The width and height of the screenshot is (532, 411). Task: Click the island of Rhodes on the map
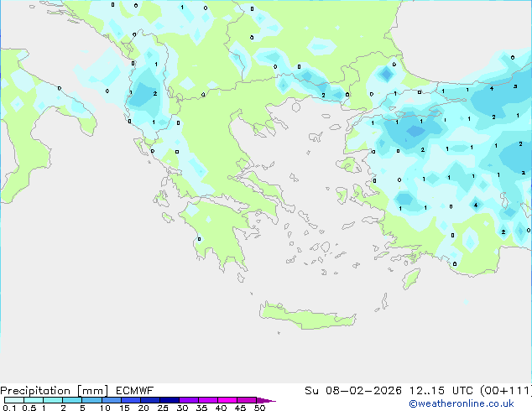point(411,278)
